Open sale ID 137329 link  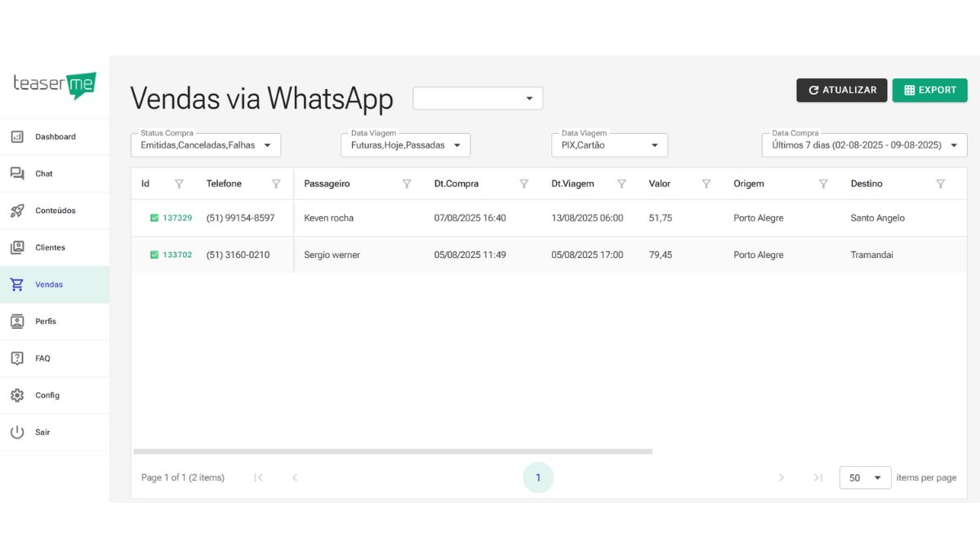tap(177, 218)
